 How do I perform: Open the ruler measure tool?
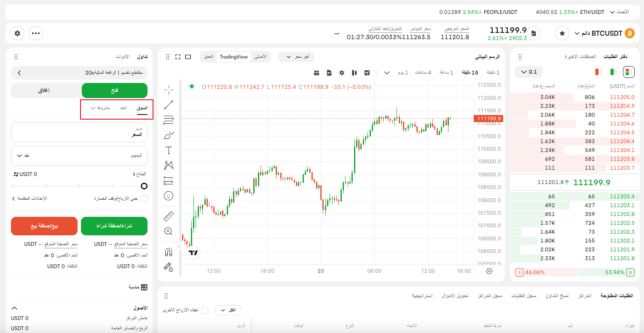point(169,216)
